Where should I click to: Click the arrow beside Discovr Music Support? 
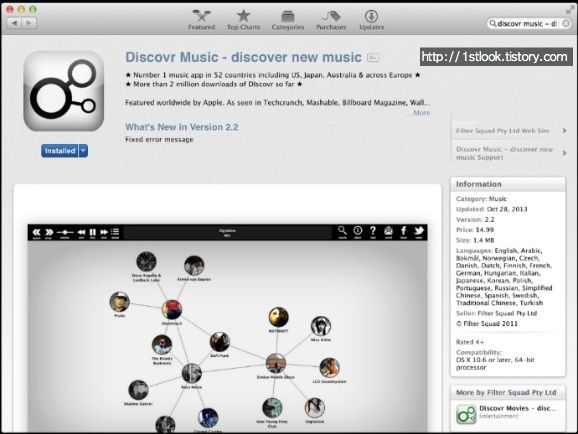pos(564,153)
